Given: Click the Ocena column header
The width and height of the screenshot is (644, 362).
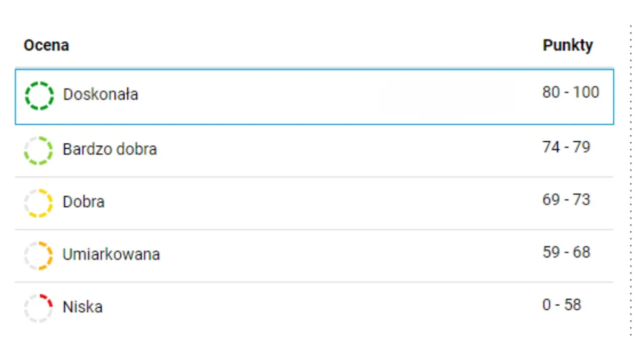Looking at the screenshot, I should [46, 45].
